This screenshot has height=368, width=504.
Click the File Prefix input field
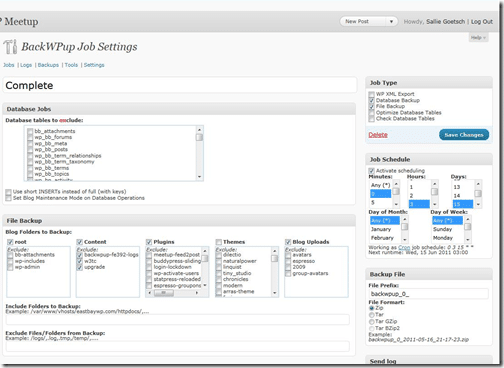[x=428, y=294]
